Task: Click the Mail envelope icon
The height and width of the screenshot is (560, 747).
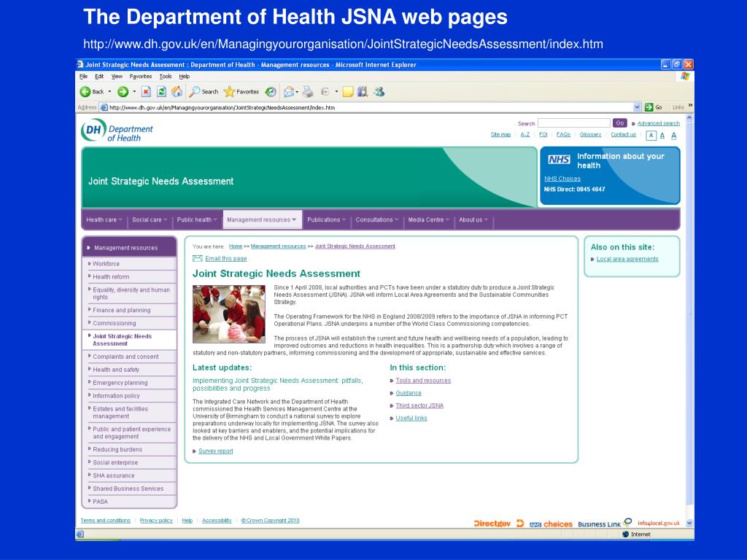Action: click(x=289, y=91)
